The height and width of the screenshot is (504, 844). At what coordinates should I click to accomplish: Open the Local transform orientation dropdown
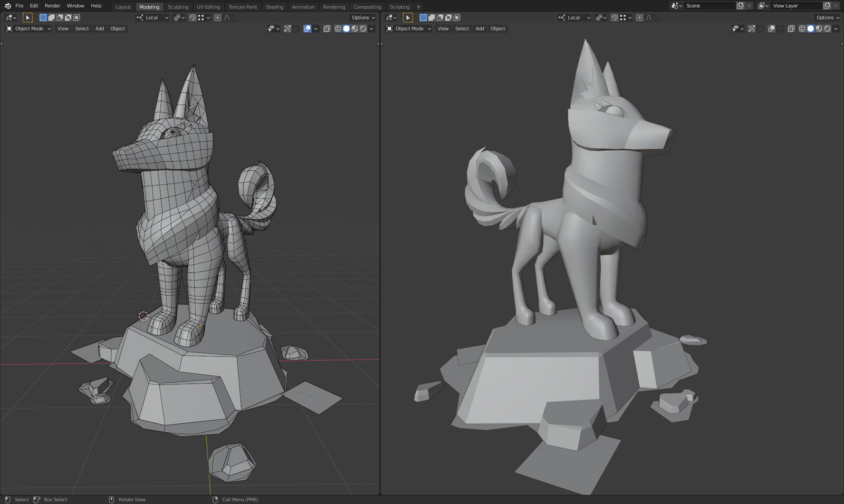point(152,17)
